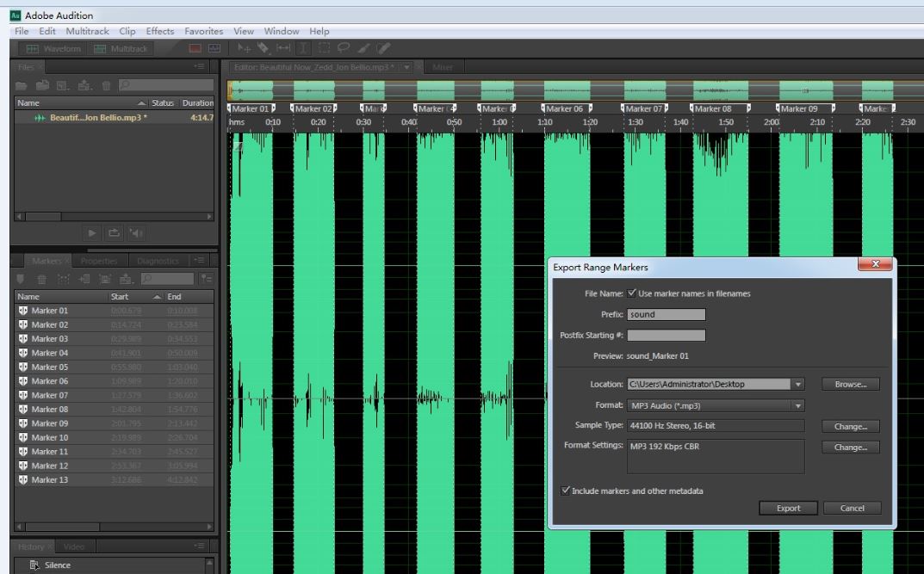This screenshot has width=924, height=574.
Task: Switch to the Properties tab
Action: pos(98,261)
